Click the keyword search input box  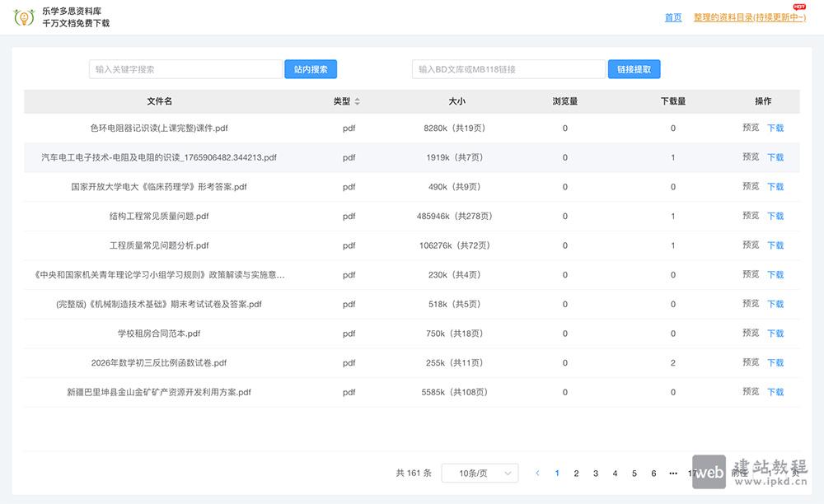coord(185,69)
